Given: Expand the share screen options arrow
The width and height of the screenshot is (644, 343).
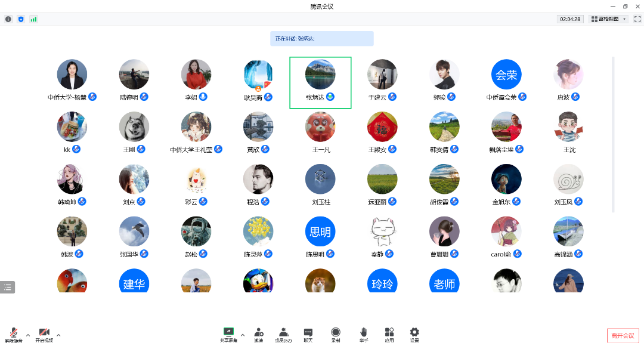Looking at the screenshot, I should [x=243, y=335].
